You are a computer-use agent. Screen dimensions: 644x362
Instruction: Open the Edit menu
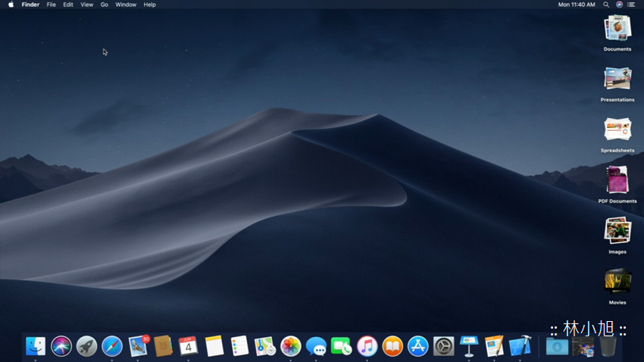click(68, 5)
